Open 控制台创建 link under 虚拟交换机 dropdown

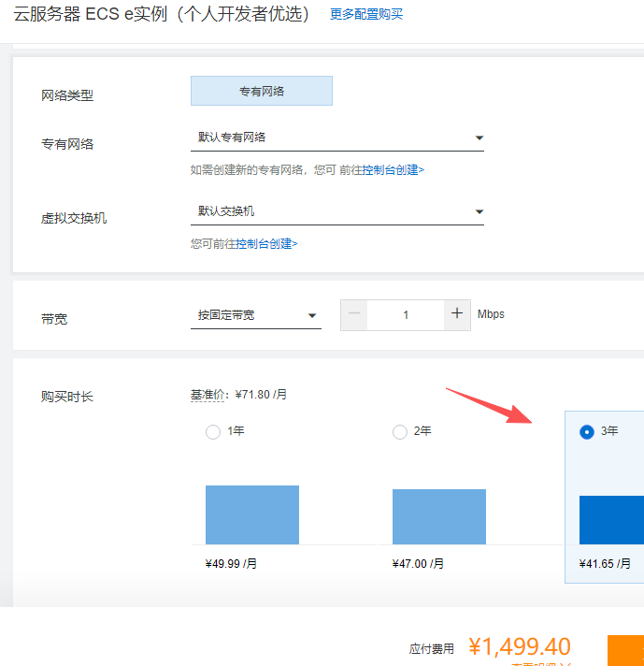(265, 244)
